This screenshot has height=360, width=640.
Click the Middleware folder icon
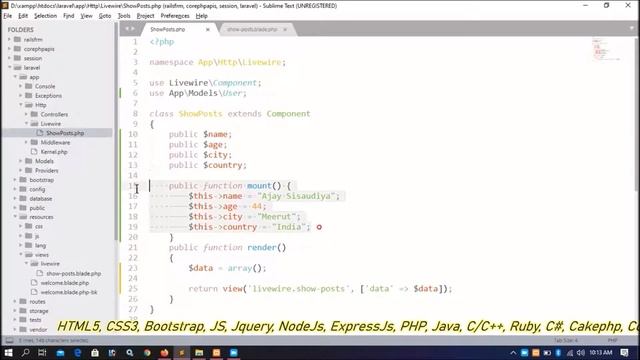(34, 142)
